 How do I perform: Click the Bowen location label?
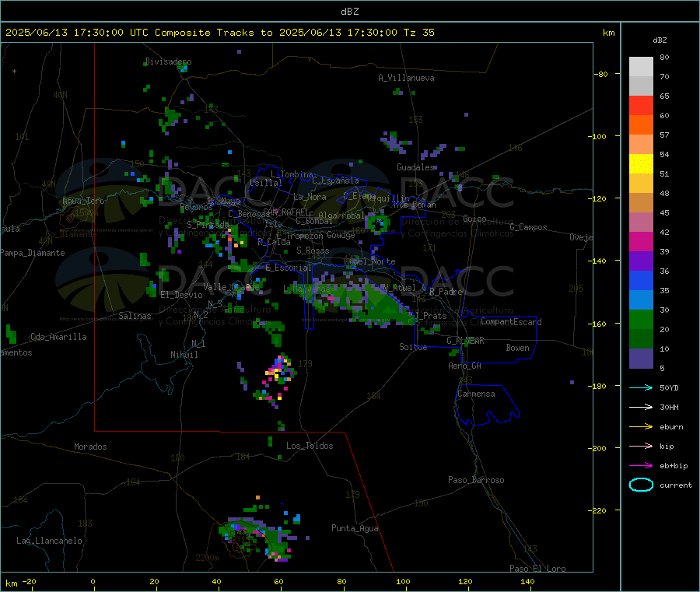click(x=517, y=347)
